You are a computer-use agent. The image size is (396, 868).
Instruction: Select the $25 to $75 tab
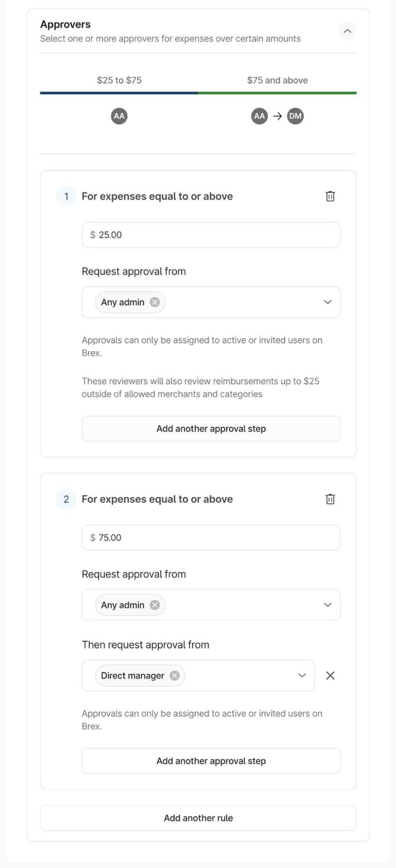(x=119, y=80)
